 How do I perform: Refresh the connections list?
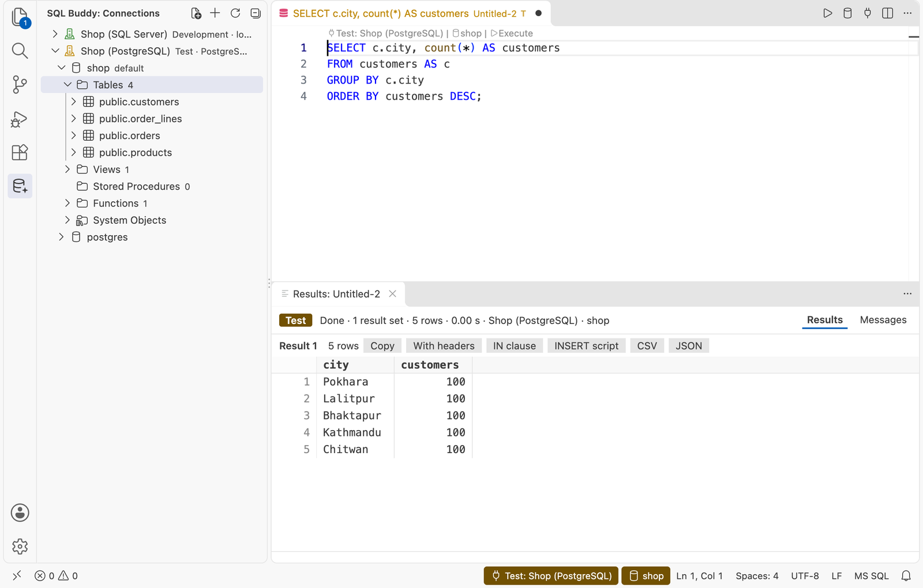point(235,13)
